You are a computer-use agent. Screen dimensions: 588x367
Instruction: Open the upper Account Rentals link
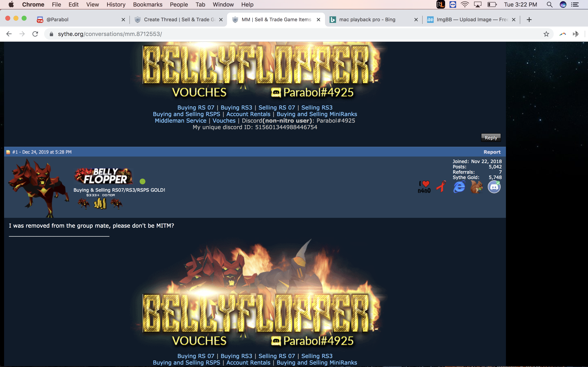[x=248, y=114]
